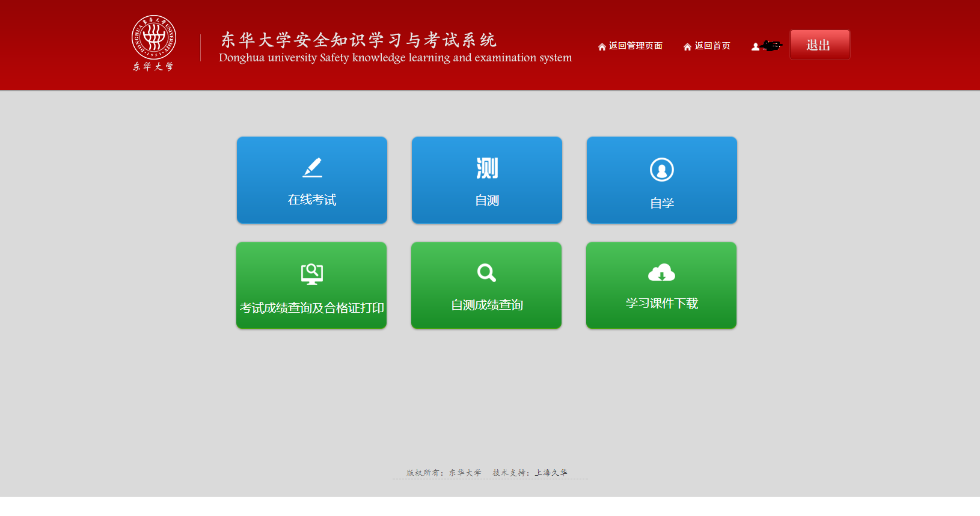Click the magnifier icon for 自测成绩查询
This screenshot has height=516, width=980.
(x=486, y=273)
